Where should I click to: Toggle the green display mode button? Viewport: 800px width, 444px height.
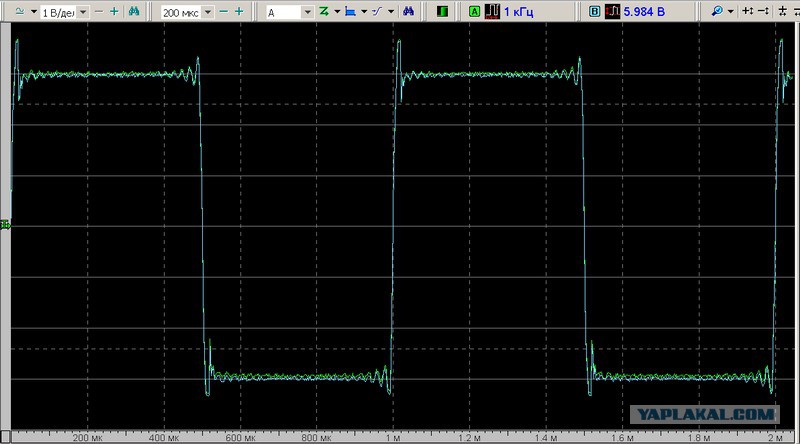point(442,11)
